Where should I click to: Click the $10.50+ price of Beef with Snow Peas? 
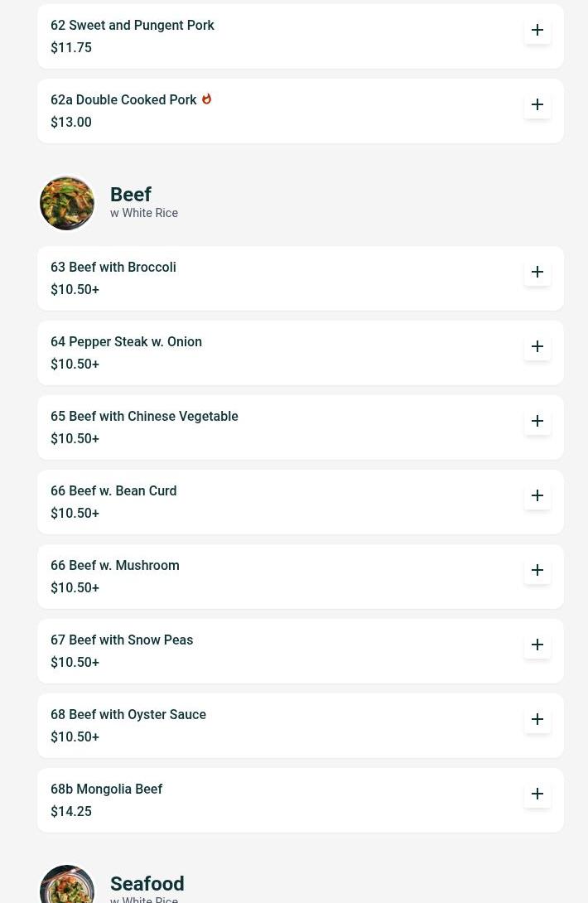pyautogui.click(x=75, y=663)
